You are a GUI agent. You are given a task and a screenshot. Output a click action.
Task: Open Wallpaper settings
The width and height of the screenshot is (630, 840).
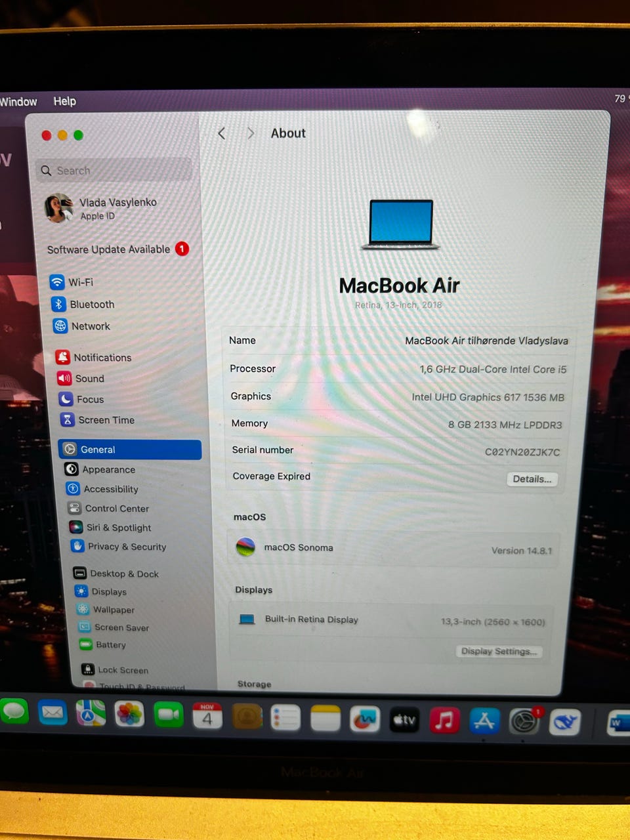[x=105, y=609]
